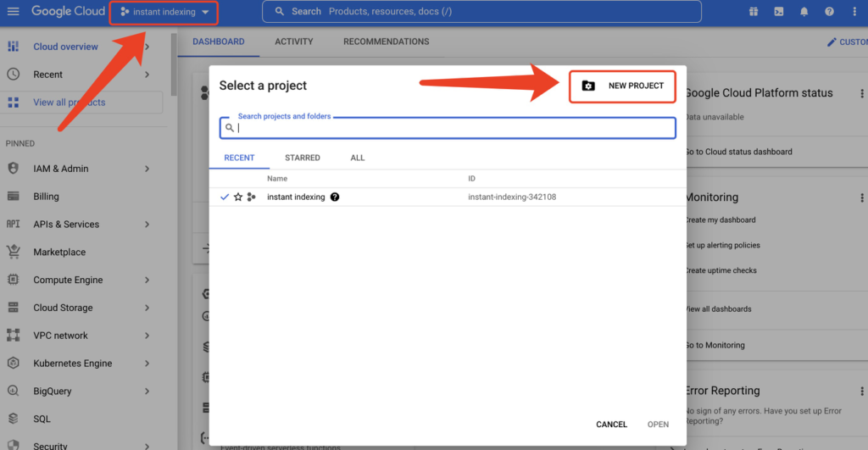The height and width of the screenshot is (450, 868).
Task: Click the Google Cloud logo
Action: (x=68, y=11)
